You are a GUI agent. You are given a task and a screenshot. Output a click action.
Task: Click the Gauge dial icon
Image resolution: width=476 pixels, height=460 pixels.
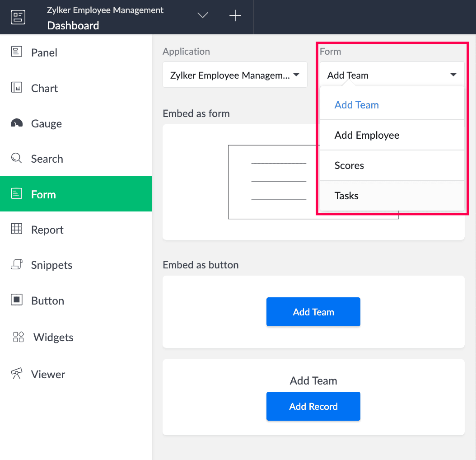(x=17, y=123)
